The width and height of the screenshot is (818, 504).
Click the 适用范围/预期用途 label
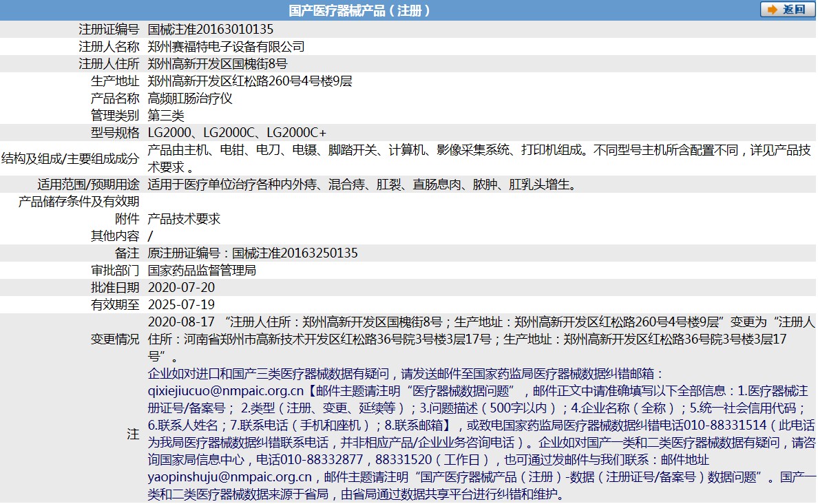[88, 184]
